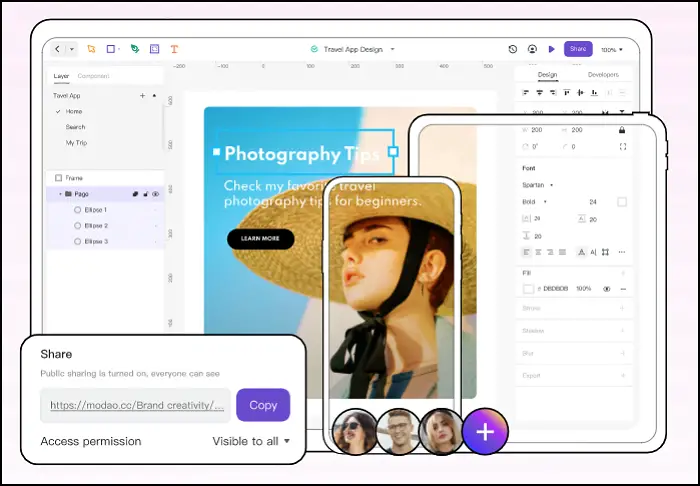This screenshot has width=700, height=486.
Task: Click the font size field showing 24
Action: [x=593, y=202]
